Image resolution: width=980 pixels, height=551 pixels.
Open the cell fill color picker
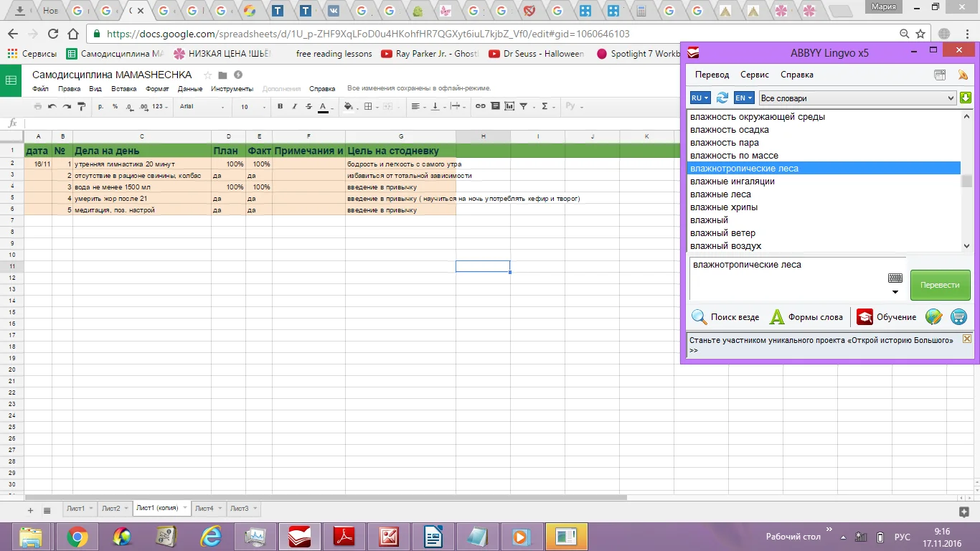coord(349,106)
